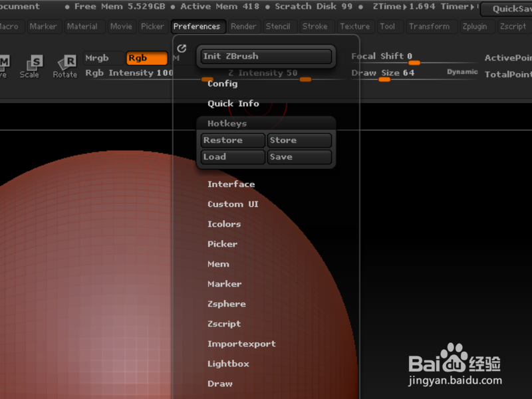Viewport: 532px width, 399px height.
Task: Adjust the Focal Shift slider
Action: 414,57
